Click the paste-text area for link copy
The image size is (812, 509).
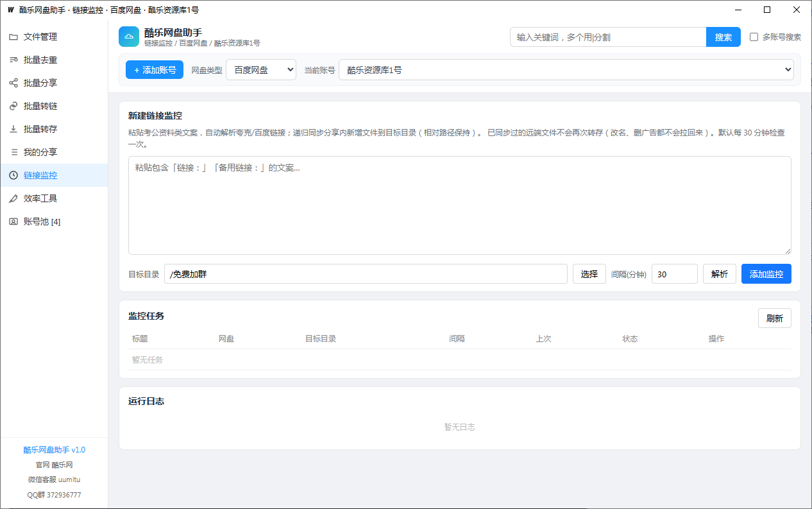click(x=460, y=205)
